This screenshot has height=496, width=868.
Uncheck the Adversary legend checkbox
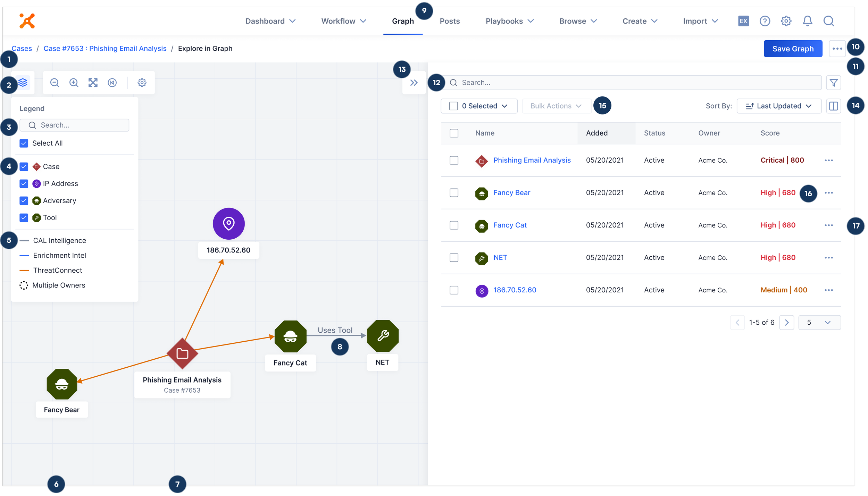click(24, 200)
